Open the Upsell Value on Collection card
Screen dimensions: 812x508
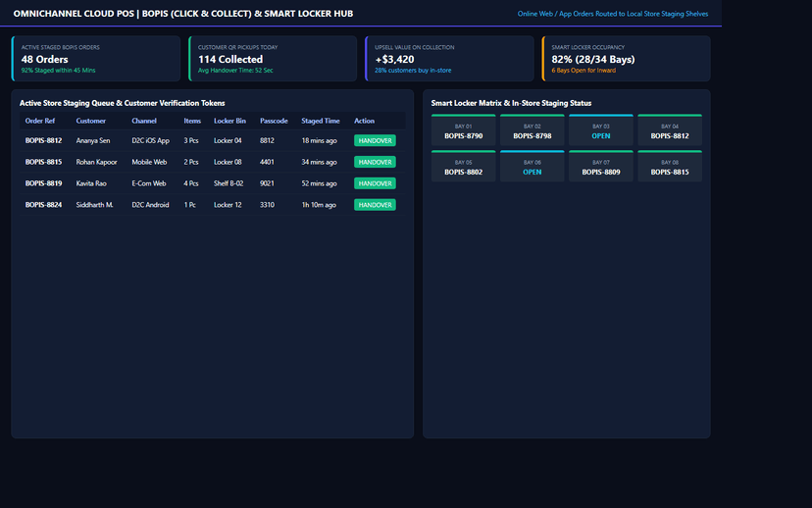click(x=449, y=59)
